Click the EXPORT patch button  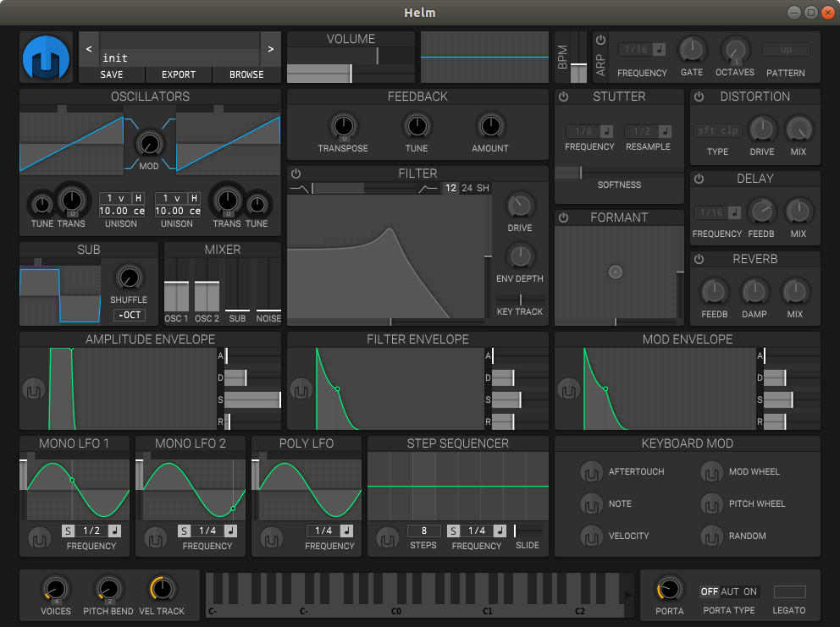179,75
